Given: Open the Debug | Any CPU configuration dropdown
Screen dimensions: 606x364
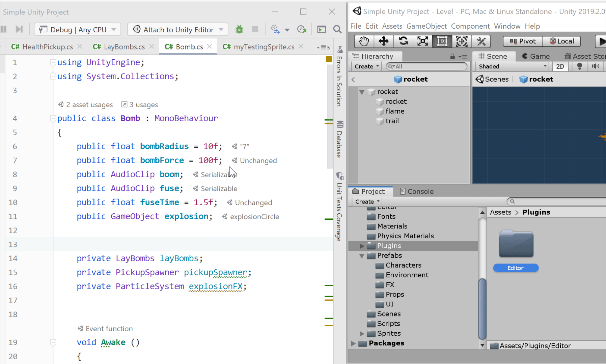Looking at the screenshot, I should [x=77, y=29].
